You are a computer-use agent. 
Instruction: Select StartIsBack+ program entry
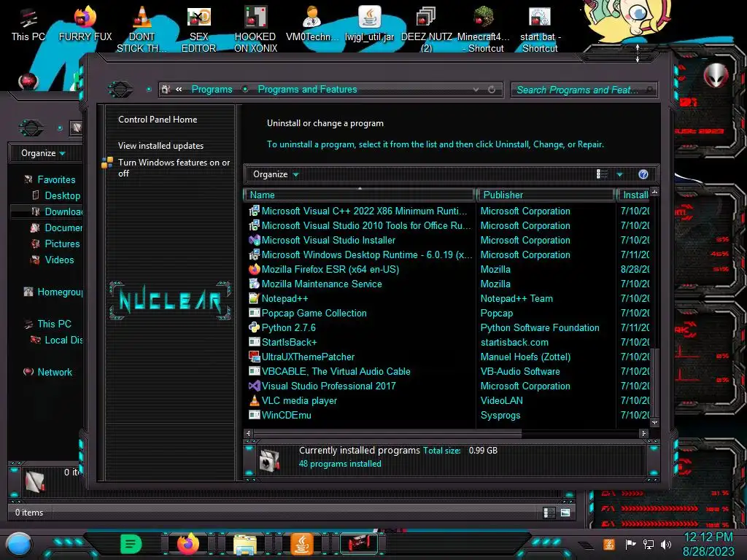pos(289,342)
